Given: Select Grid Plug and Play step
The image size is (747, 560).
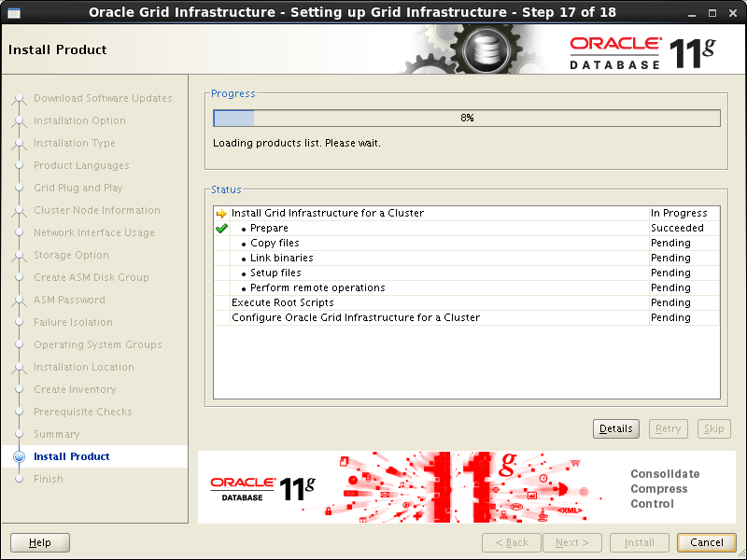Looking at the screenshot, I should 78,188.
